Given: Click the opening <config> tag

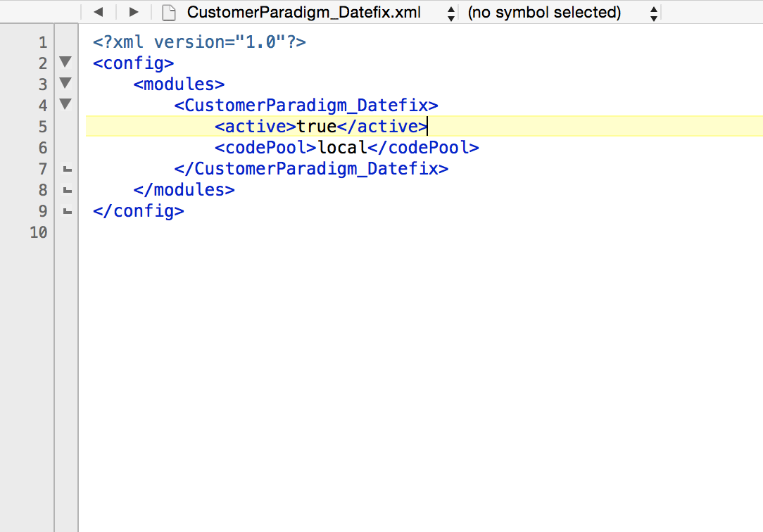Looking at the screenshot, I should (x=133, y=63).
